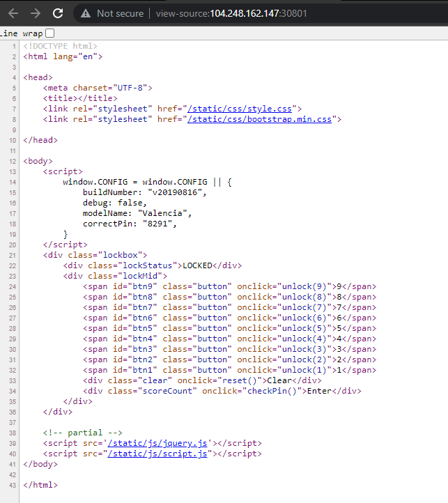Click the btn9 span source line
Image resolution: width=448 pixels, height=503 pixels.
click(x=229, y=286)
